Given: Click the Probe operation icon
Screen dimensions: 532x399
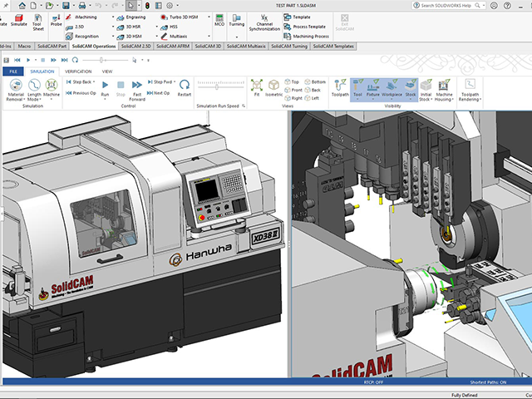Looking at the screenshot, I should (x=56, y=20).
